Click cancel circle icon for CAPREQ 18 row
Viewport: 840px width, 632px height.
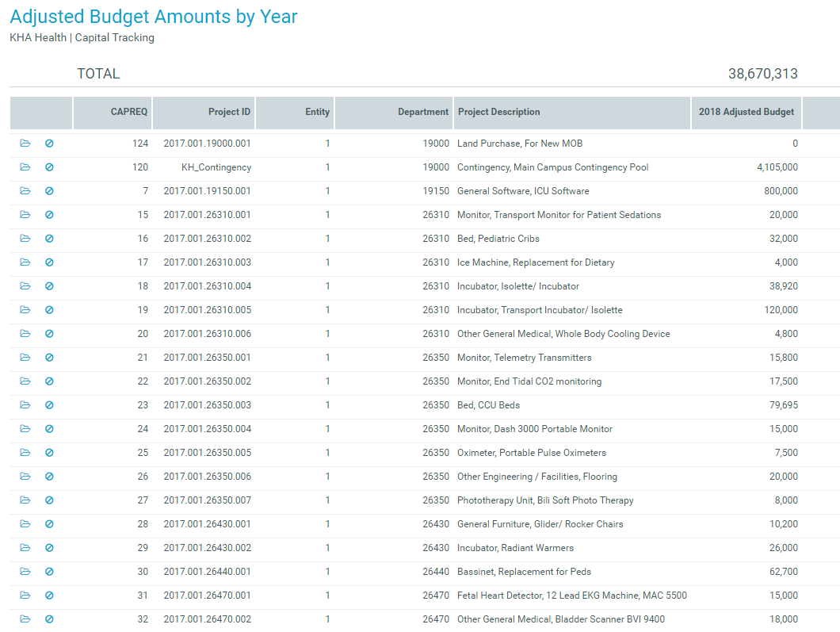49,285
